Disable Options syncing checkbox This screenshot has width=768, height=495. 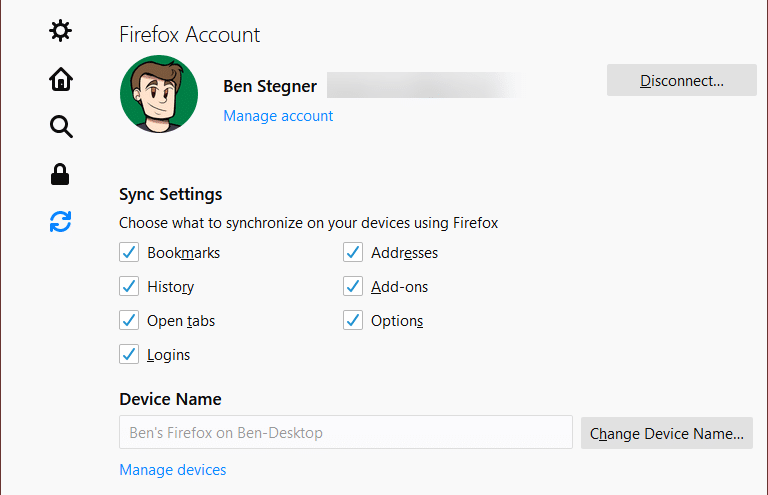pyautogui.click(x=353, y=321)
